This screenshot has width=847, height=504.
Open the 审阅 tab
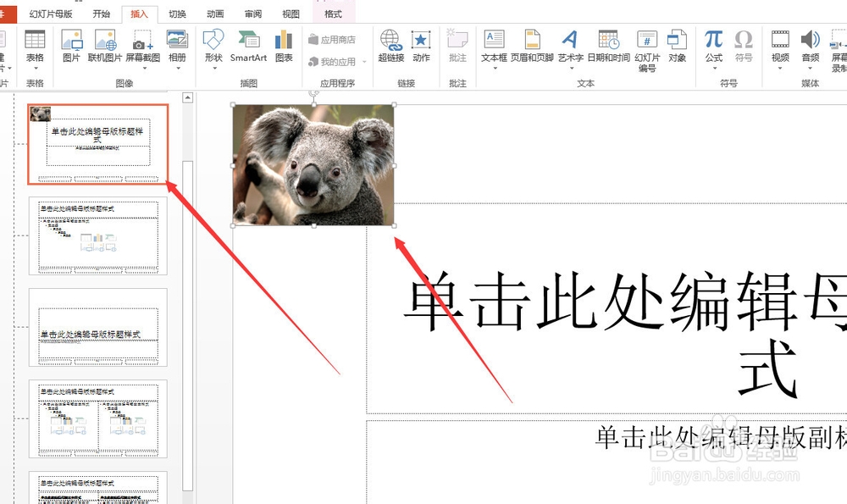(x=252, y=14)
